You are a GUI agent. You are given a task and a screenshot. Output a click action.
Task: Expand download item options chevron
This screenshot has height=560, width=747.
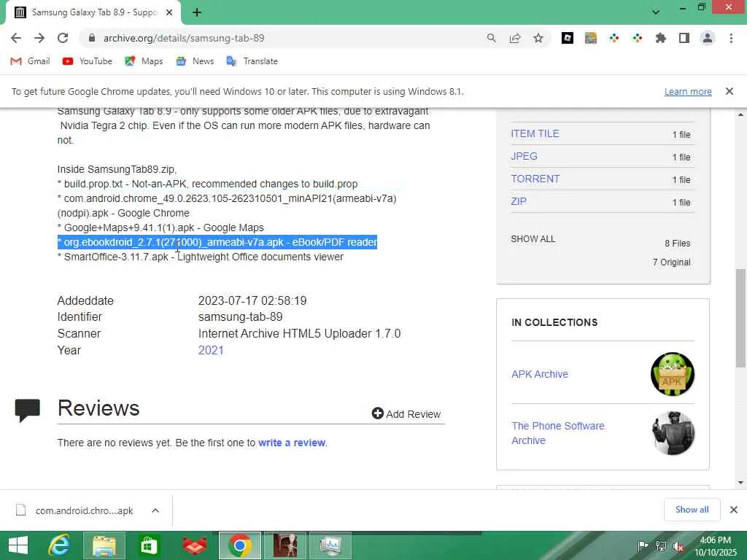(155, 510)
